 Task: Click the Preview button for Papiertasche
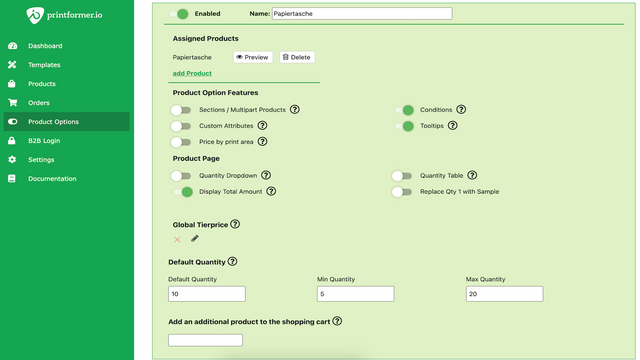[253, 57]
